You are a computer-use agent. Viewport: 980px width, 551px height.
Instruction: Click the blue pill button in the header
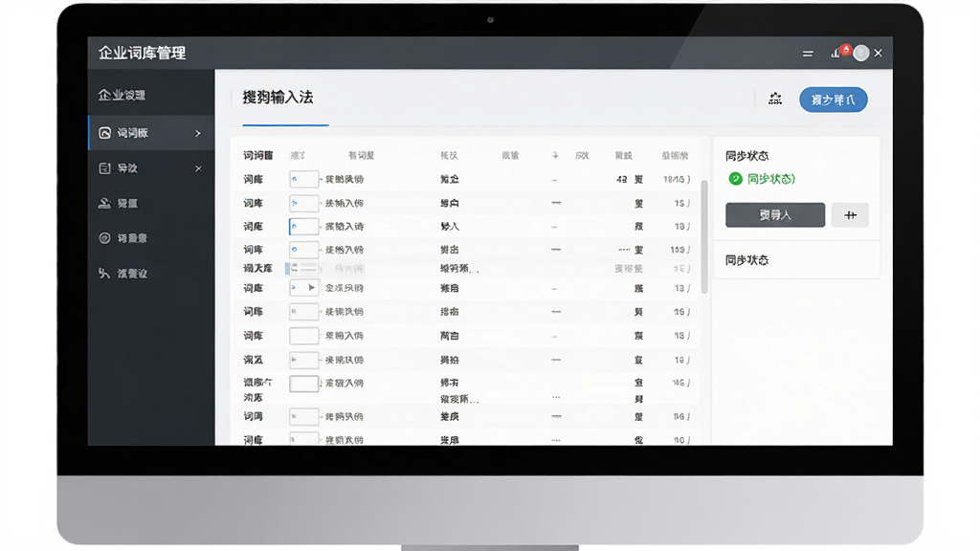834,99
